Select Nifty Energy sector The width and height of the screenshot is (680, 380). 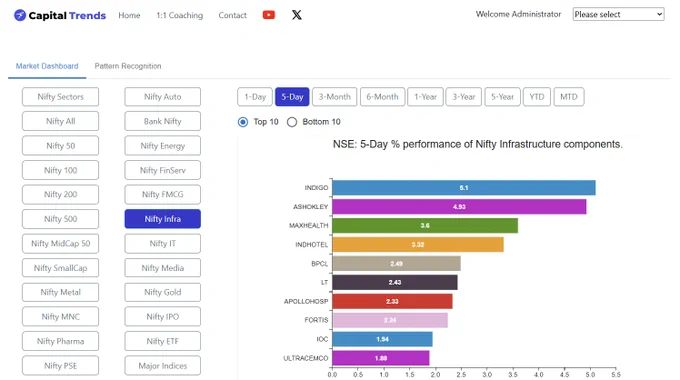(x=163, y=146)
